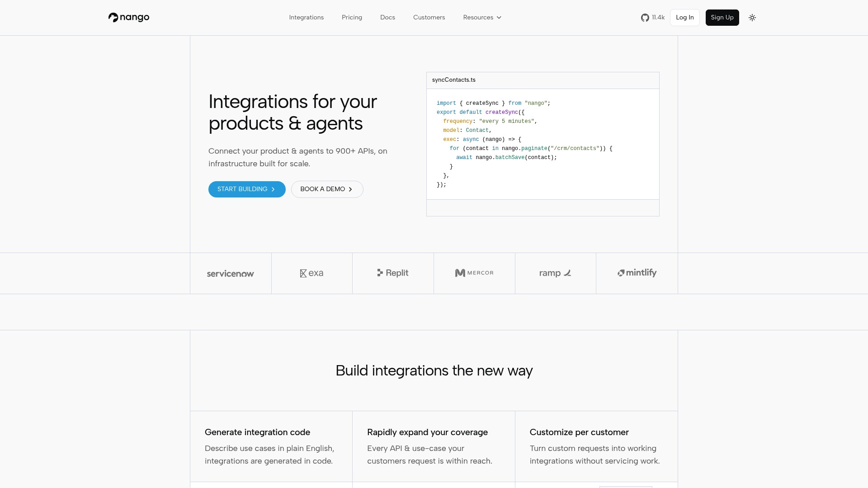This screenshot has width=868, height=488.
Task: Click the Mercor customer logo
Action: tap(474, 273)
